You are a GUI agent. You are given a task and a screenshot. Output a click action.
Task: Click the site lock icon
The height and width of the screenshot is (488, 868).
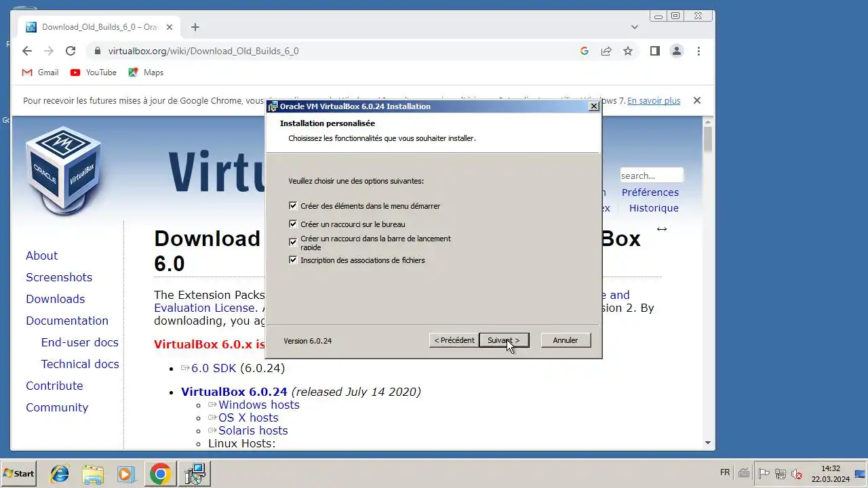[97, 51]
